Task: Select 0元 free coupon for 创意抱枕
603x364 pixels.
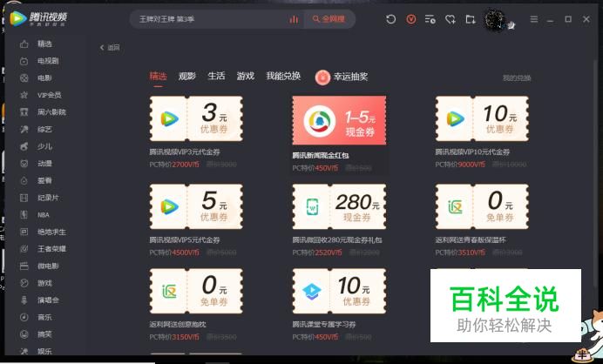Action: coord(196,291)
